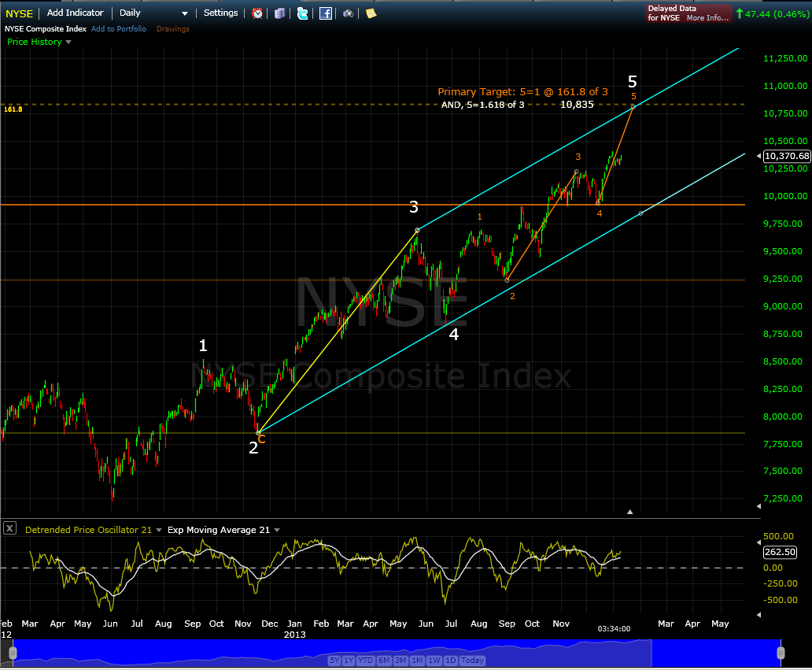812x670 pixels.
Task: Click the white wave 2 label
Action: point(253,448)
